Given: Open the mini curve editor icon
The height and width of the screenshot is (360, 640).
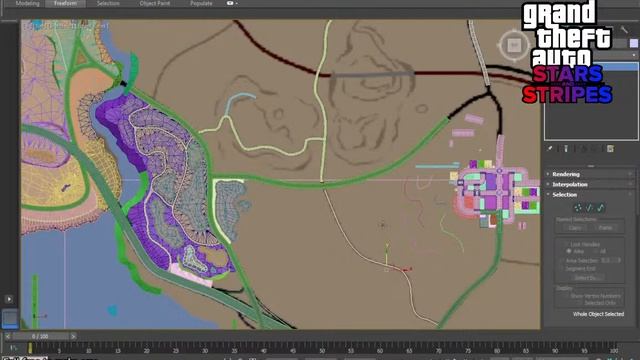Looking at the screenshot, I should click(13, 348).
